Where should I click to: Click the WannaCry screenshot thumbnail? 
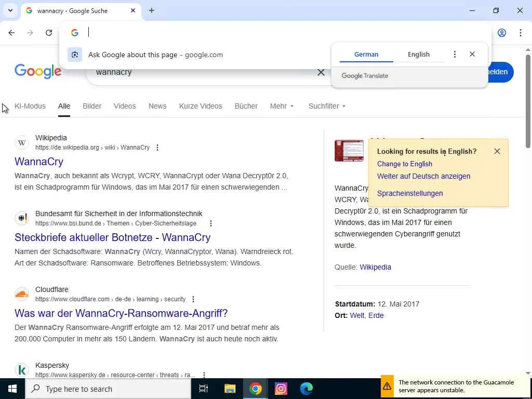point(349,151)
